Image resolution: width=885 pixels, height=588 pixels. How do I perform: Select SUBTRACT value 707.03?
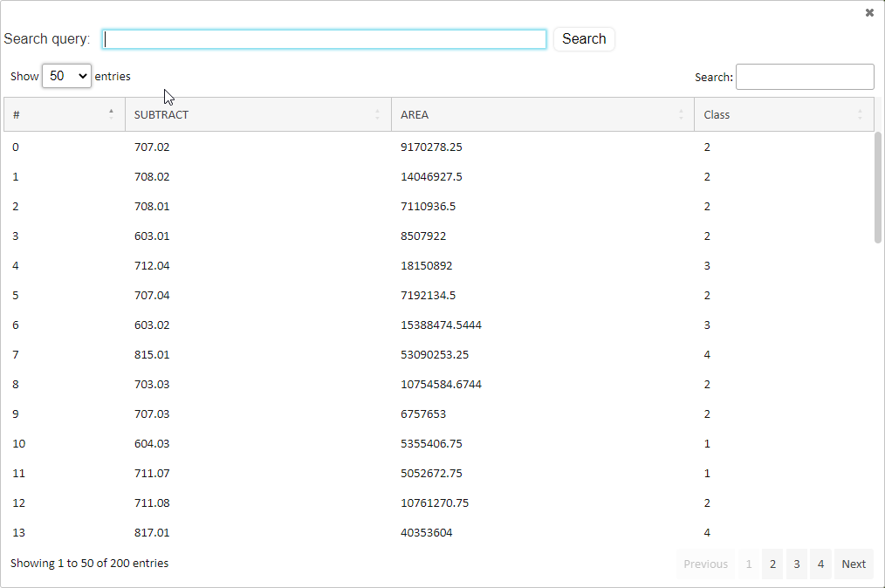click(152, 414)
